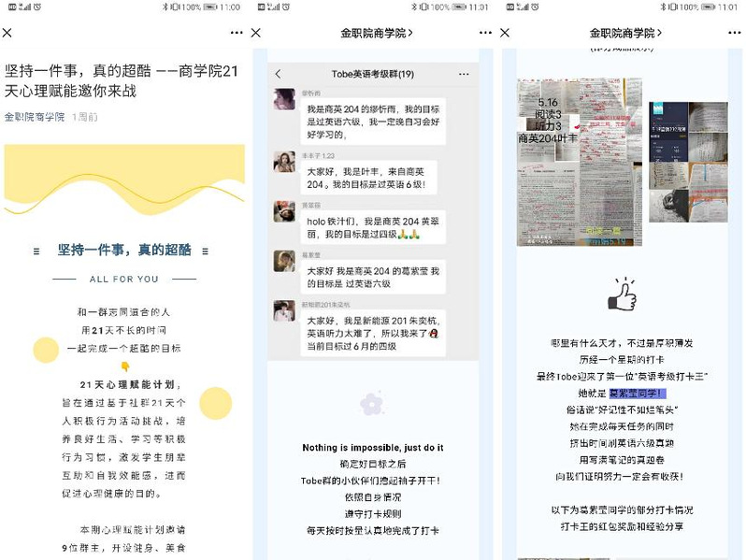Click the blue heading 坚持一件事，真的超酷

tap(124, 250)
